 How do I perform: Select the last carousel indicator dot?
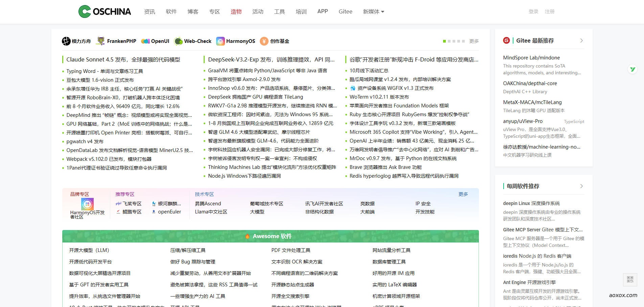(463, 41)
